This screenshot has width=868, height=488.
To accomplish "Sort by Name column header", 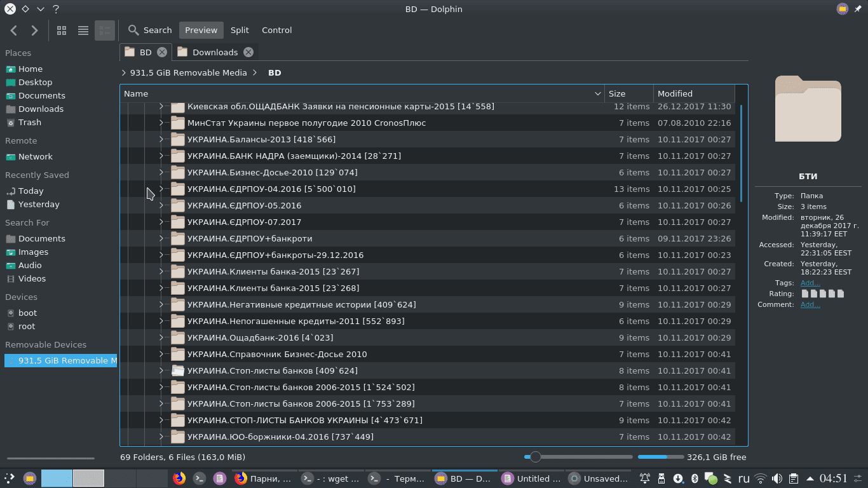I will [x=362, y=93].
